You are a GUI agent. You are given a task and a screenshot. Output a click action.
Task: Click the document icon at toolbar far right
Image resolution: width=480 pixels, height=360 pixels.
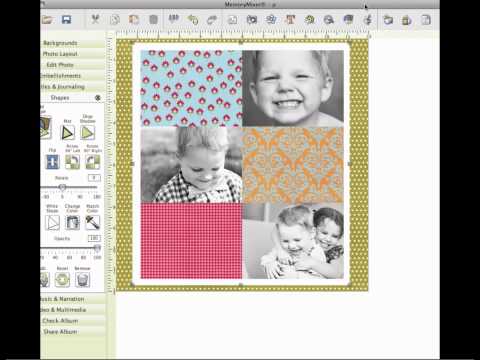point(426,20)
